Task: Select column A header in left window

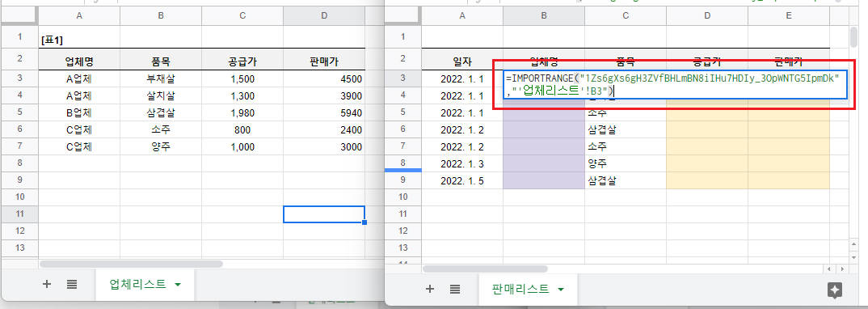Action: tap(79, 16)
